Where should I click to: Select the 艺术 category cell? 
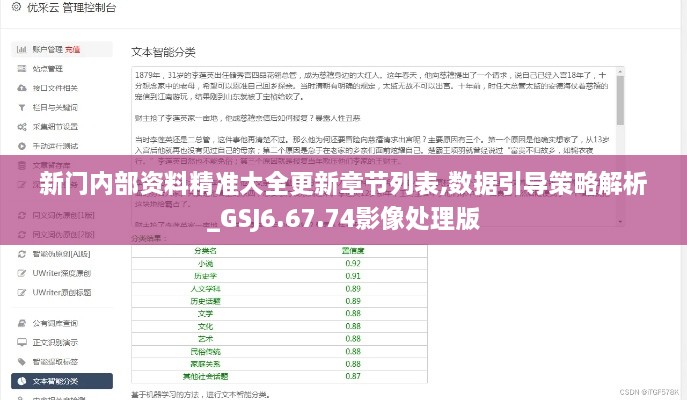pos(205,339)
